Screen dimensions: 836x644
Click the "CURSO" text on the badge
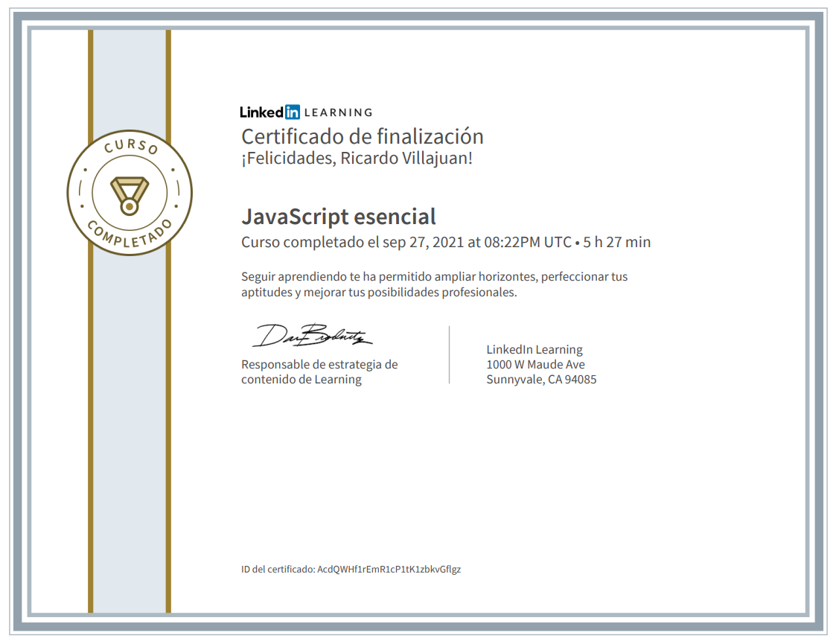[x=130, y=147]
